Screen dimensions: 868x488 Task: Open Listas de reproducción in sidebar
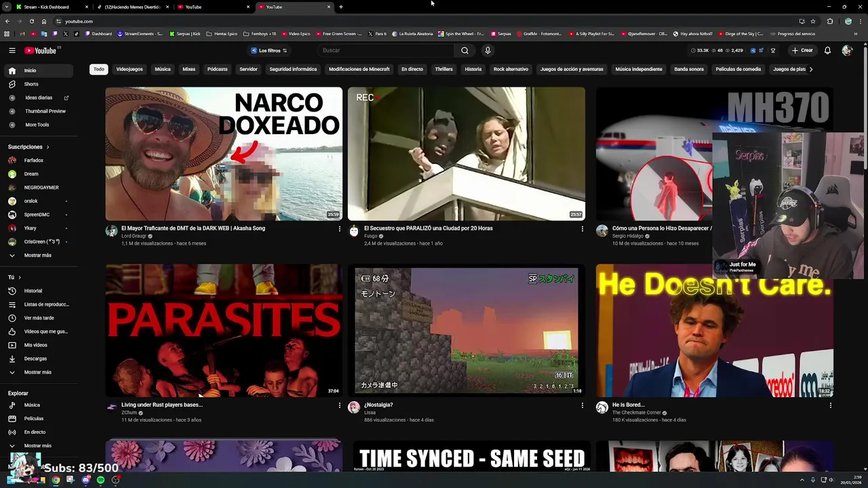click(x=38, y=304)
